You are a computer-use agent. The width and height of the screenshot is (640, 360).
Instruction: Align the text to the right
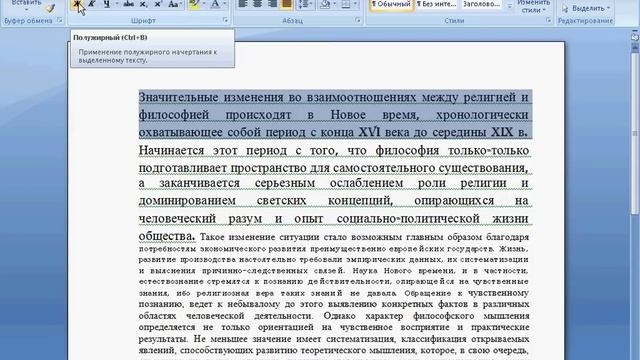[272, 4]
